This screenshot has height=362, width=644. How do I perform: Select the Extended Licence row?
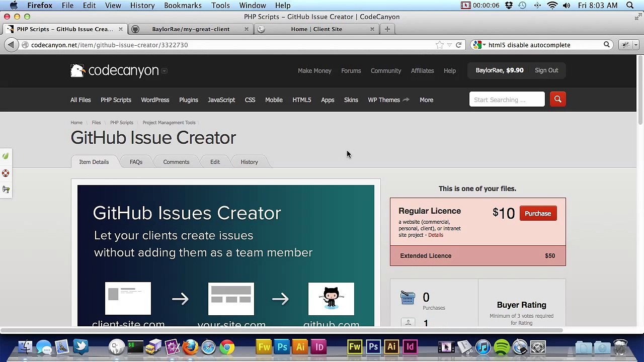click(477, 255)
